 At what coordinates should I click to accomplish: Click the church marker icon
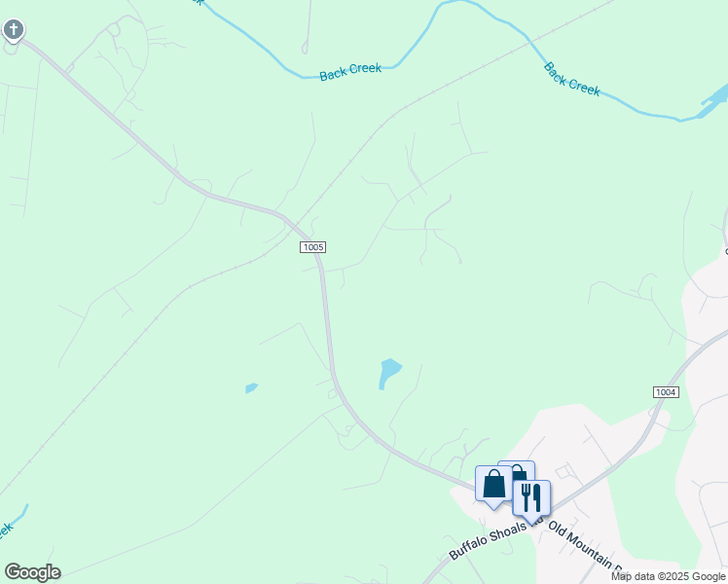pyautogui.click(x=13, y=30)
